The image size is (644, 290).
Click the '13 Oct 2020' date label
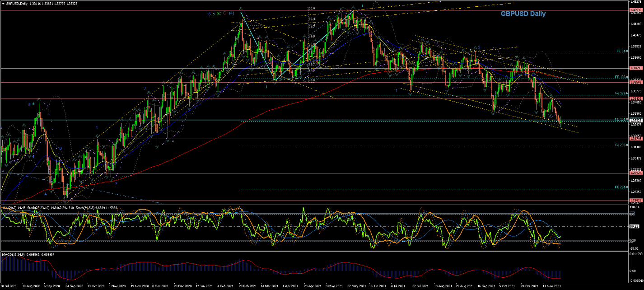[x=96, y=286]
